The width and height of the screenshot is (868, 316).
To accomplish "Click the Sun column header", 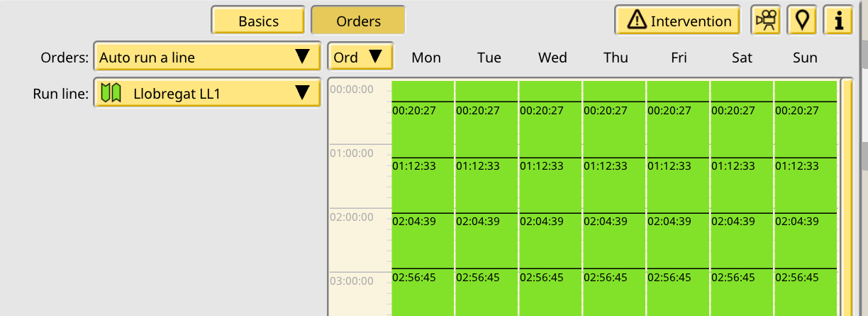I will (x=806, y=58).
